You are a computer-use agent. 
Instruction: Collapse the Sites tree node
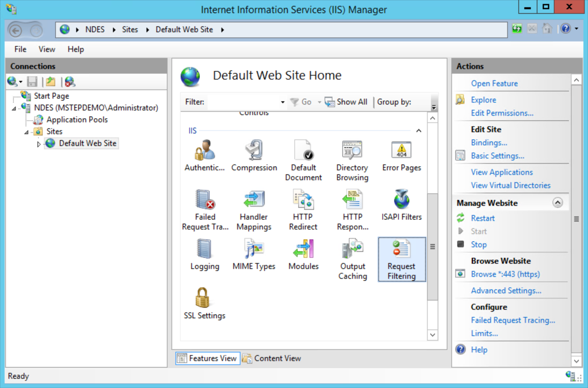pos(26,132)
